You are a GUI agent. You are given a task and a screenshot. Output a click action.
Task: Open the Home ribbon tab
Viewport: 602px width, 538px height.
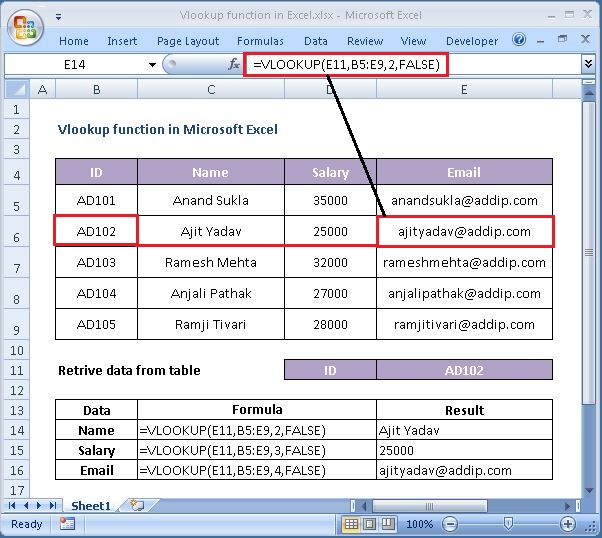pyautogui.click(x=74, y=41)
